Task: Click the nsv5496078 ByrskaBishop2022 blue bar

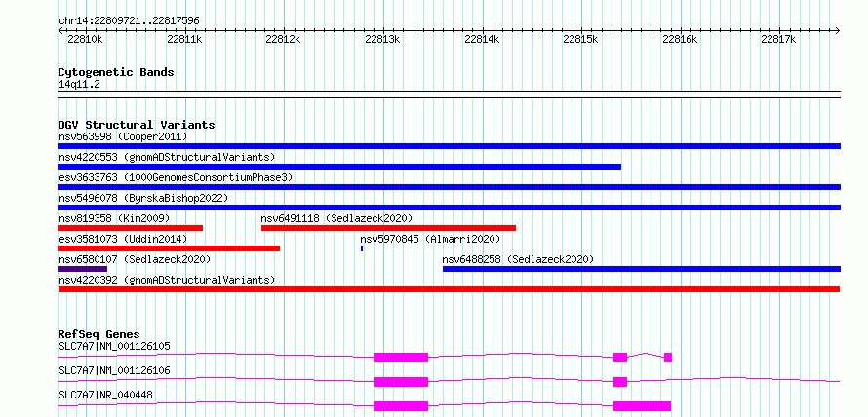Action: (x=449, y=208)
